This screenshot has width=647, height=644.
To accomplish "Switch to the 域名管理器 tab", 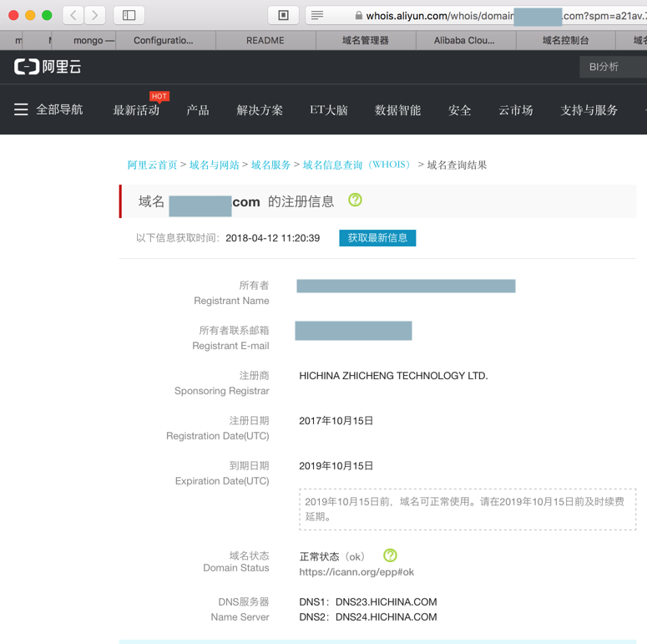I will [x=366, y=40].
